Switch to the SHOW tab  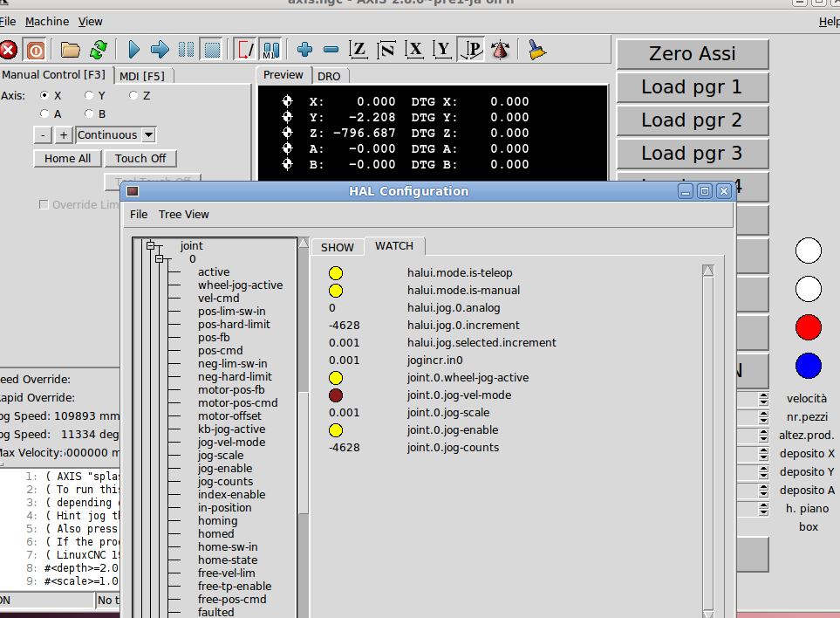point(338,247)
